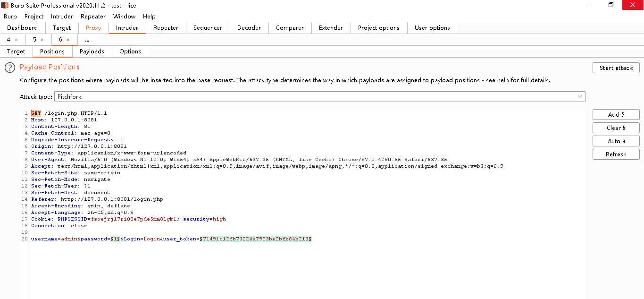Viewport: 644px width, 299px height.
Task: Open the Burp menu
Action: pyautogui.click(x=10, y=16)
